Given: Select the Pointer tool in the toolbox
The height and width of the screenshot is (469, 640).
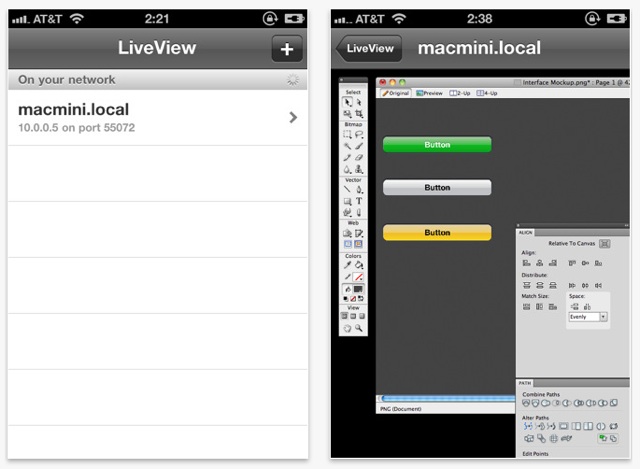Looking at the screenshot, I should tap(347, 101).
